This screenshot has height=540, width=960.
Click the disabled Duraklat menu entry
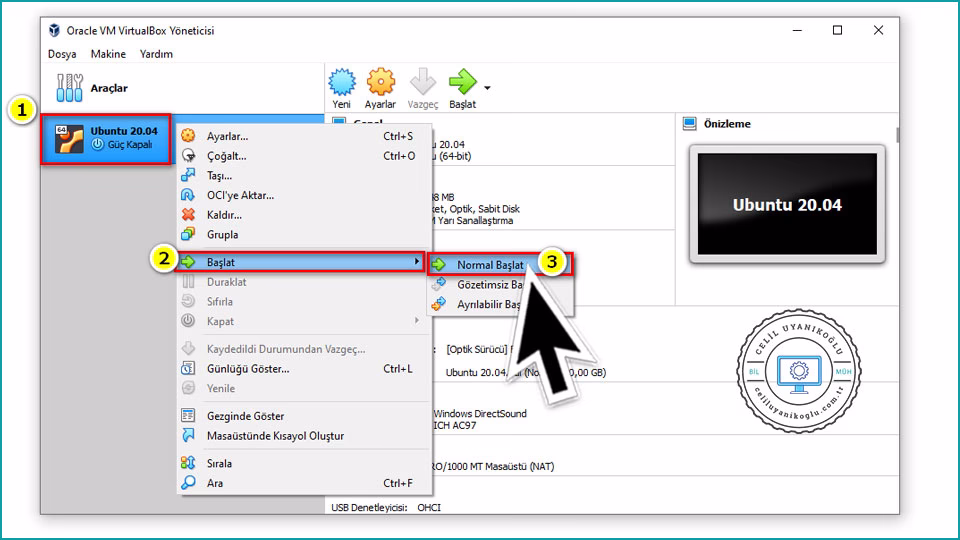304,282
